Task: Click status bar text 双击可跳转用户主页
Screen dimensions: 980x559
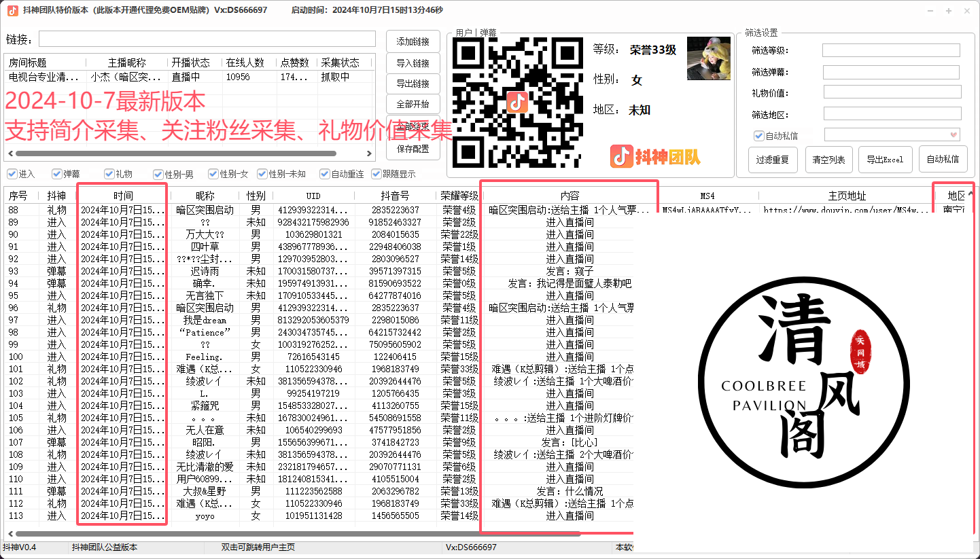Action: tap(258, 547)
